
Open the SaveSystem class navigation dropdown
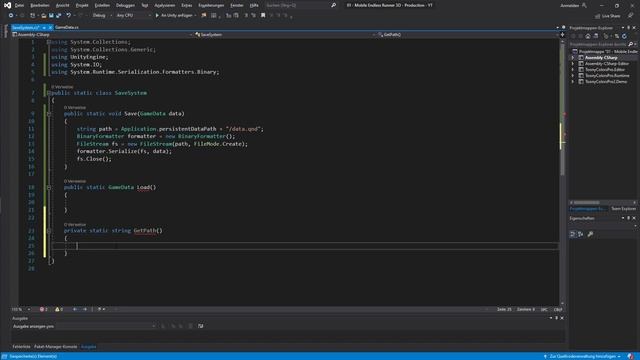[284, 35]
